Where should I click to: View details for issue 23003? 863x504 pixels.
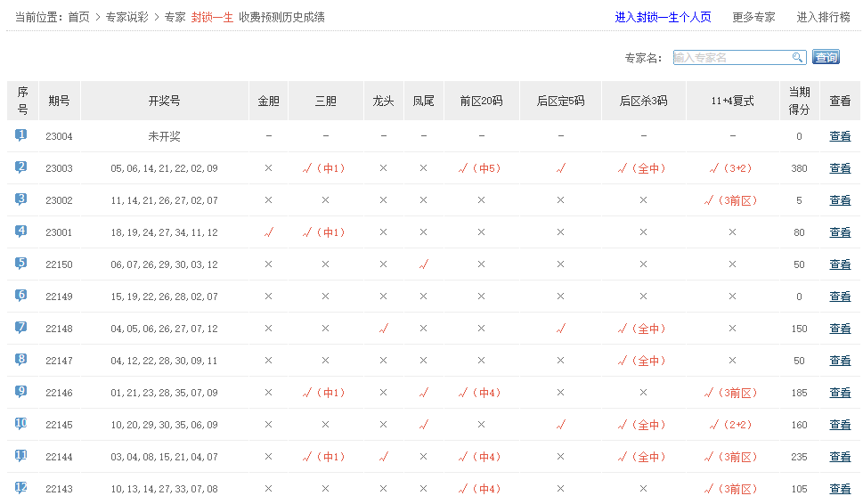[x=840, y=168]
